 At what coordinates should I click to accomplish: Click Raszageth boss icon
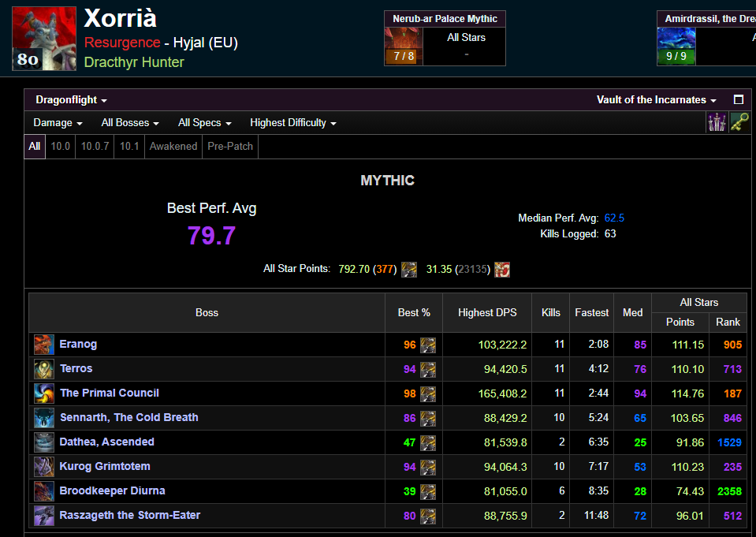[44, 516]
